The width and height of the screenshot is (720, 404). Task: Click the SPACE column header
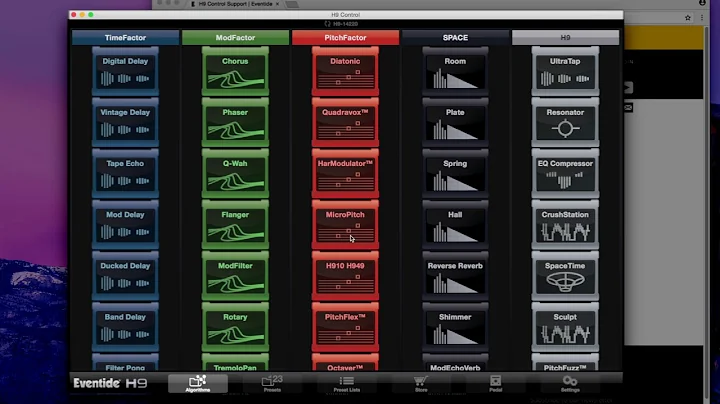coord(455,38)
